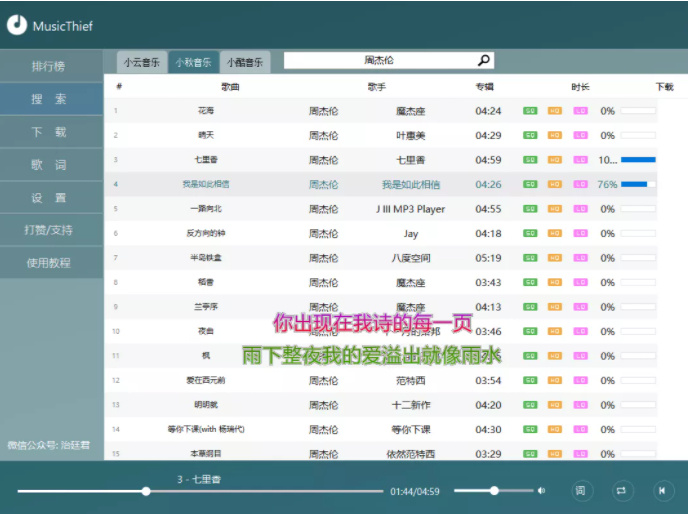Switch to 小秋音乐 source tab
This screenshot has width=688, height=514.
pyautogui.click(x=194, y=62)
